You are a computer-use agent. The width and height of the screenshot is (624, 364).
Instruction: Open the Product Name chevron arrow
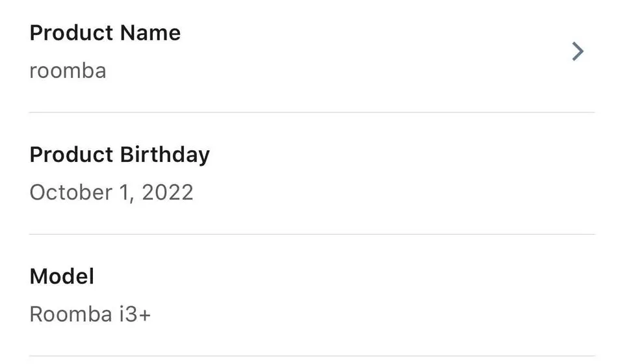coord(577,51)
